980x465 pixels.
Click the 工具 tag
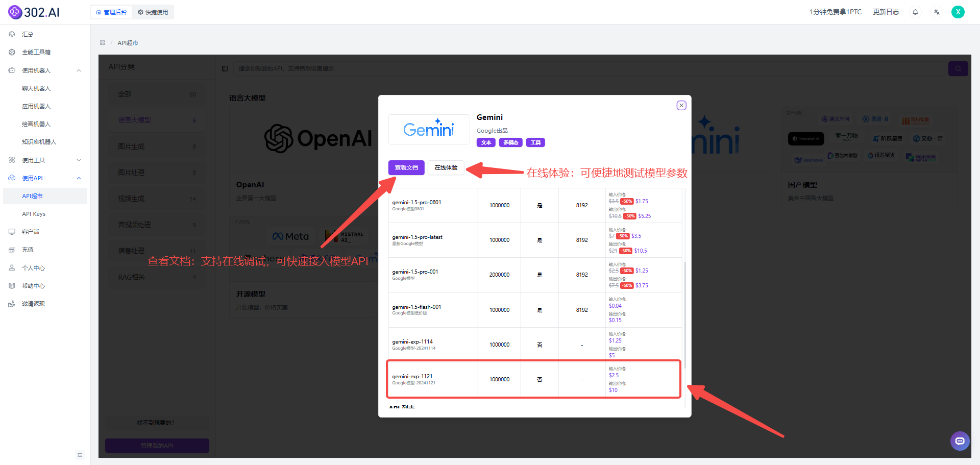(535, 142)
